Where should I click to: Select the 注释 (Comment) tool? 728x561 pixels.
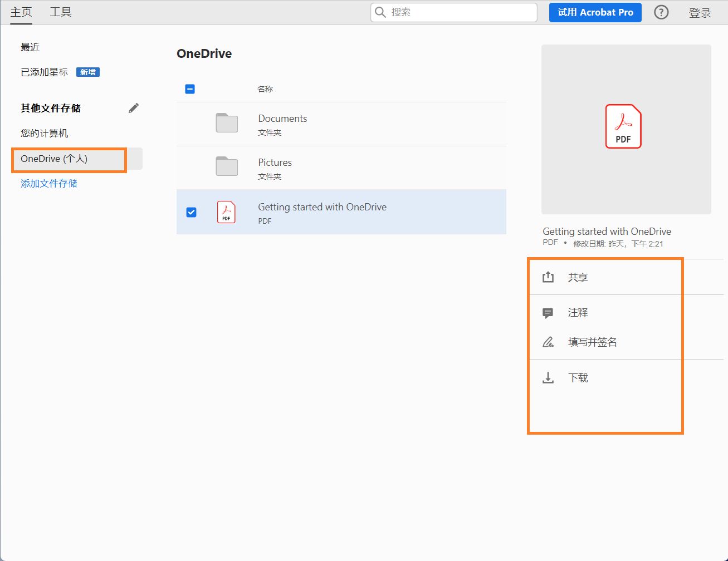tap(576, 312)
